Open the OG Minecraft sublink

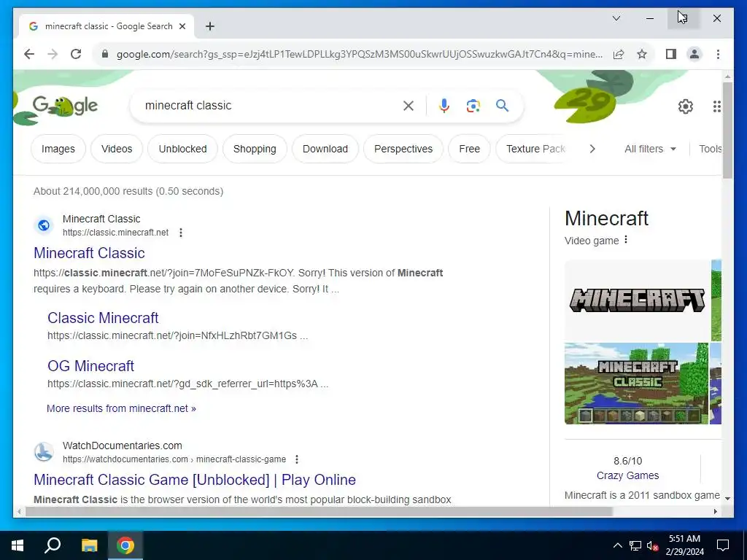(x=90, y=366)
